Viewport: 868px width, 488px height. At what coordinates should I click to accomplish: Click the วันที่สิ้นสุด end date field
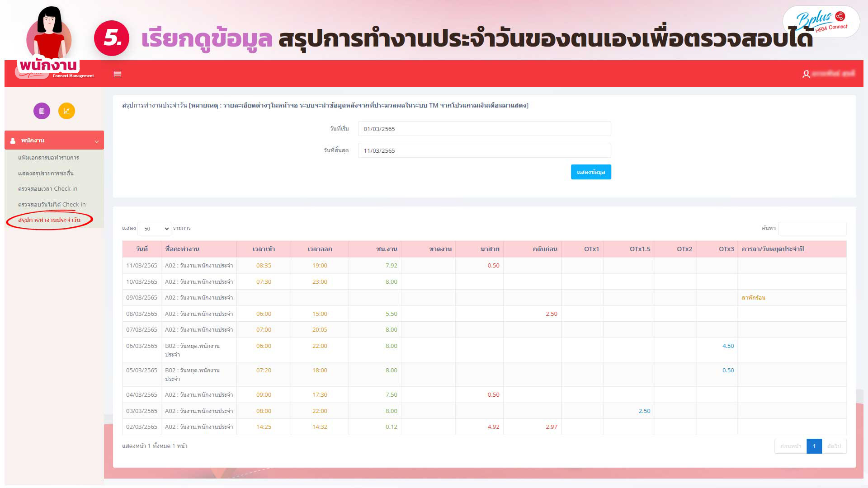tap(484, 150)
